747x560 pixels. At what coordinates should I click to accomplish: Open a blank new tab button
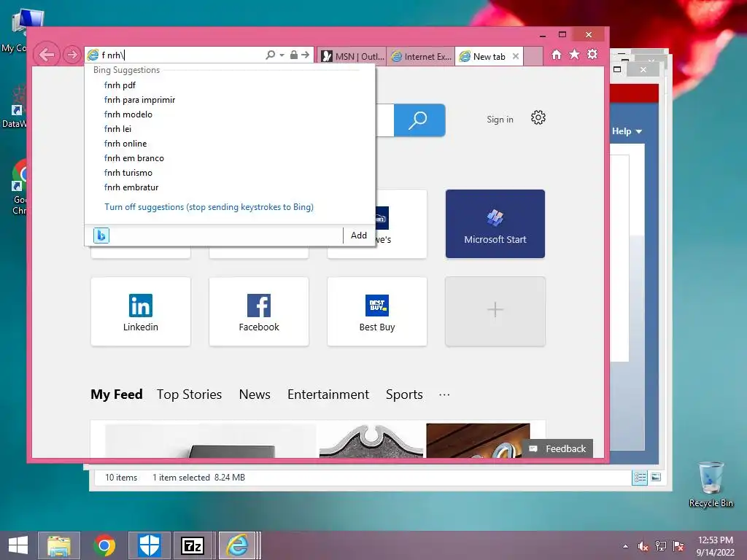click(x=533, y=56)
